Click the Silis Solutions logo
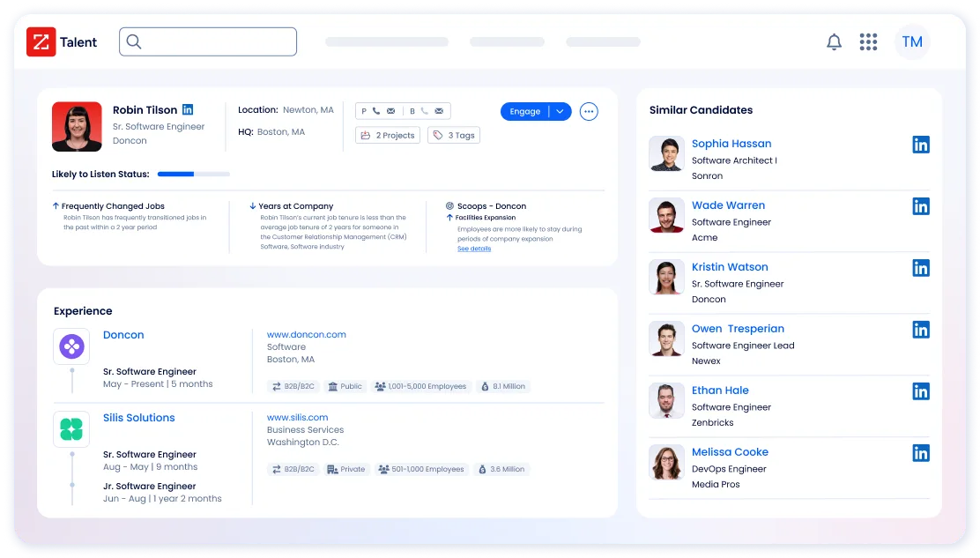The height and width of the screenshot is (558, 980). click(71, 429)
